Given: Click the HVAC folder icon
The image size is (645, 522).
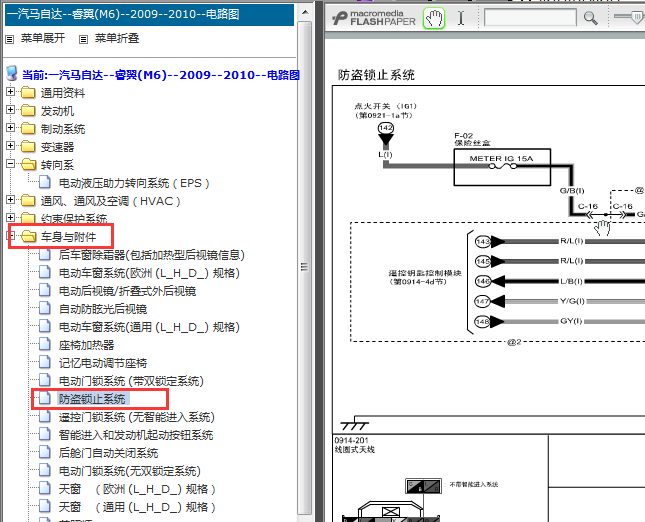Looking at the screenshot, I should (x=28, y=200).
